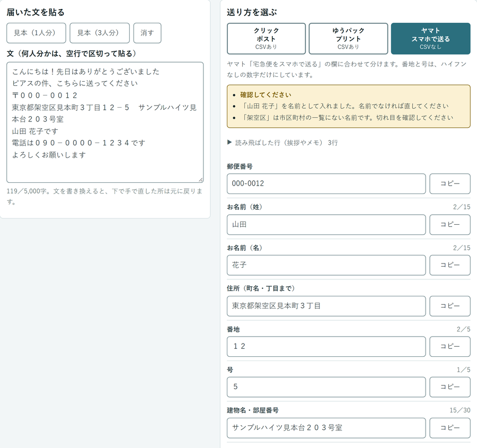Select the ゆうパックプリント CSVあり tab

click(348, 39)
